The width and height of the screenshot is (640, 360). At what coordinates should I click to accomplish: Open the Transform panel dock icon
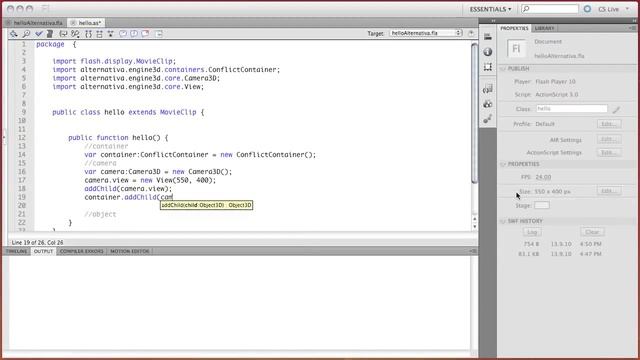click(488, 67)
